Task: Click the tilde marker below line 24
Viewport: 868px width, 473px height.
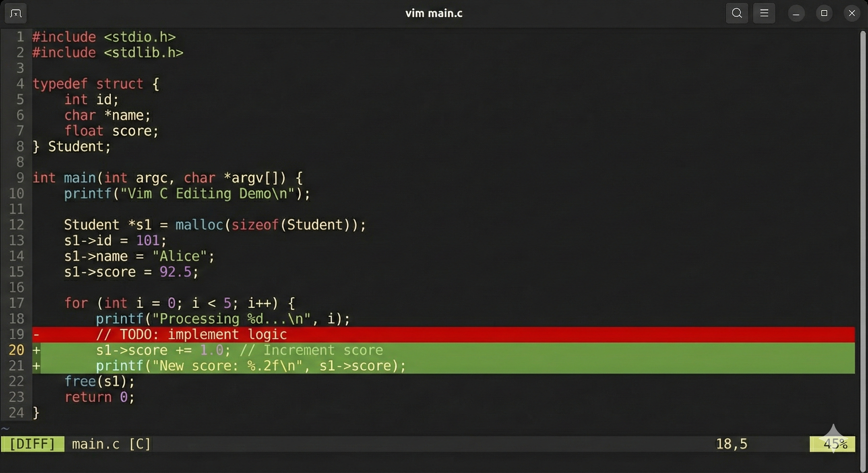Action: coord(5,428)
